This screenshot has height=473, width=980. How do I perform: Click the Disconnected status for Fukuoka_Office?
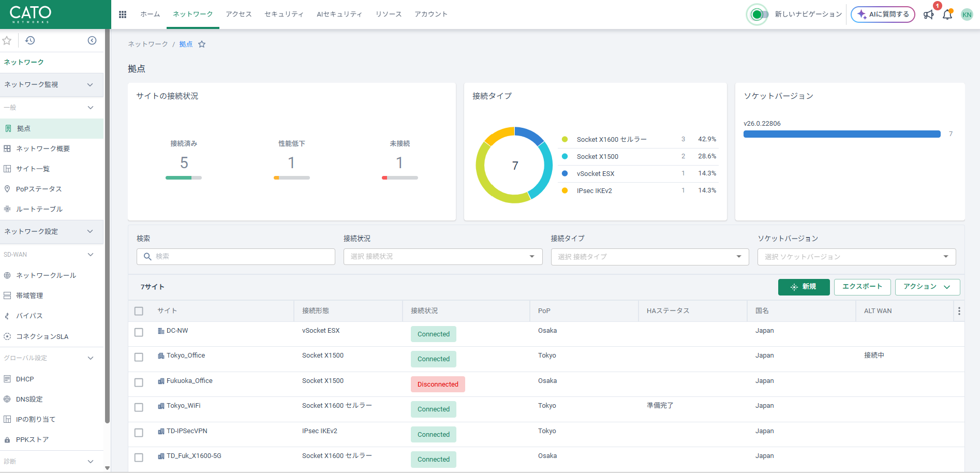tap(438, 385)
